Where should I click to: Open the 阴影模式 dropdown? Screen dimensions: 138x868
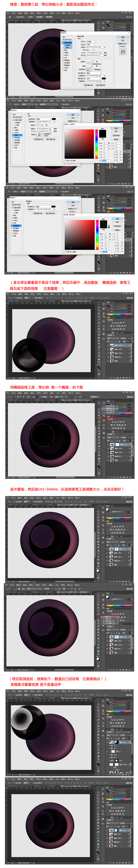click(94, 78)
